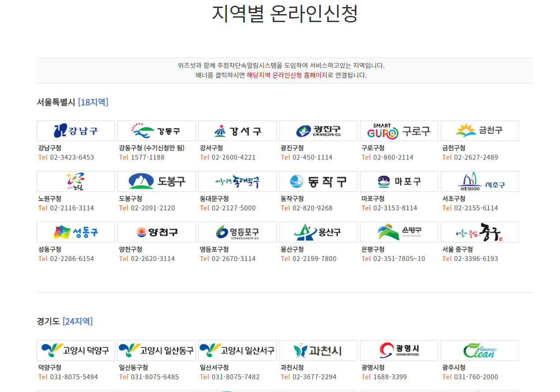The height and width of the screenshot is (392, 560).
Task: Open the 서울 중구 calligraphy banner
Action: tap(480, 232)
